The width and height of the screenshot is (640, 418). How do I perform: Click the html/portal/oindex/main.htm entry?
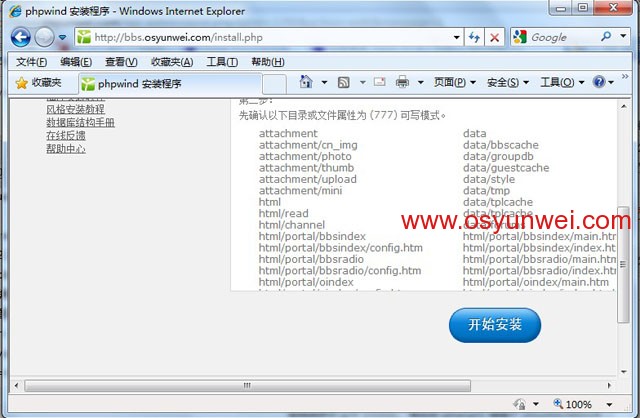click(x=536, y=282)
